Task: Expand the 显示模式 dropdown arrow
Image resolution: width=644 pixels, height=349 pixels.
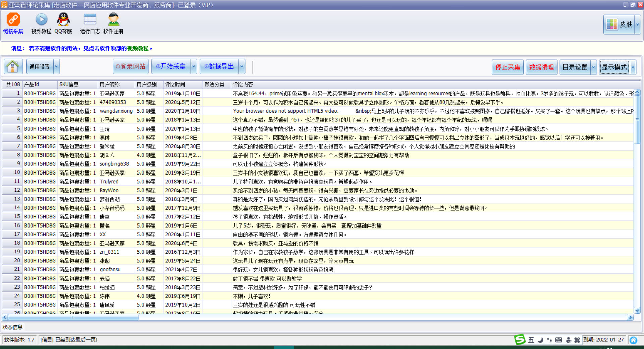Action: click(633, 67)
